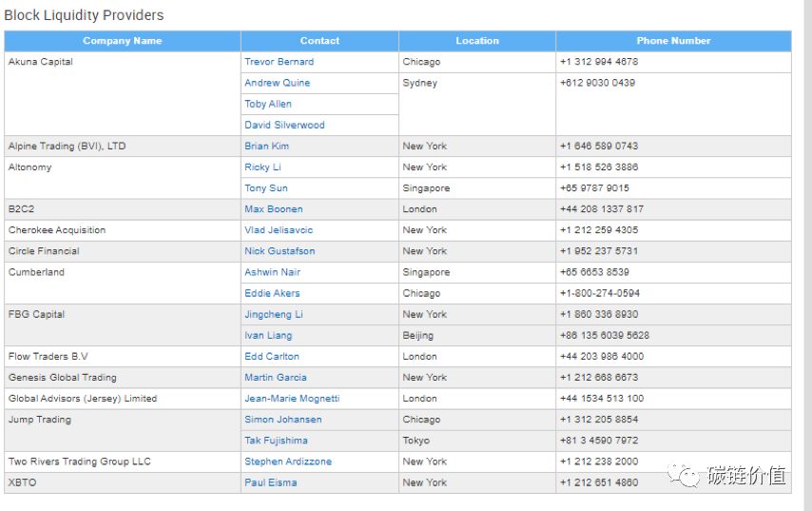The width and height of the screenshot is (812, 511).
Task: Open Toby Allen contact link
Action: (x=268, y=104)
